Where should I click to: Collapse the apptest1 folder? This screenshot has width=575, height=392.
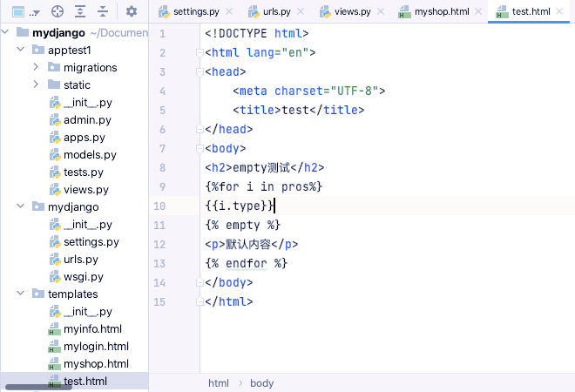(21, 49)
